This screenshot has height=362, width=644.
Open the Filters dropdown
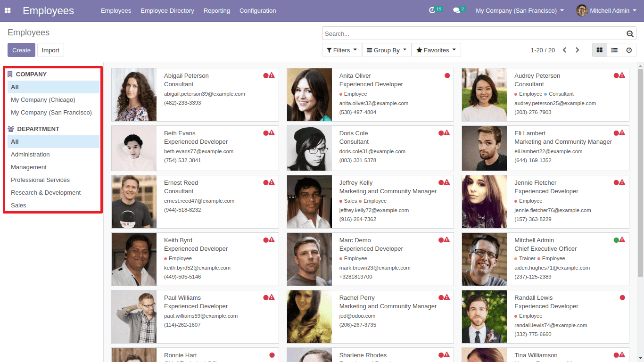point(342,50)
